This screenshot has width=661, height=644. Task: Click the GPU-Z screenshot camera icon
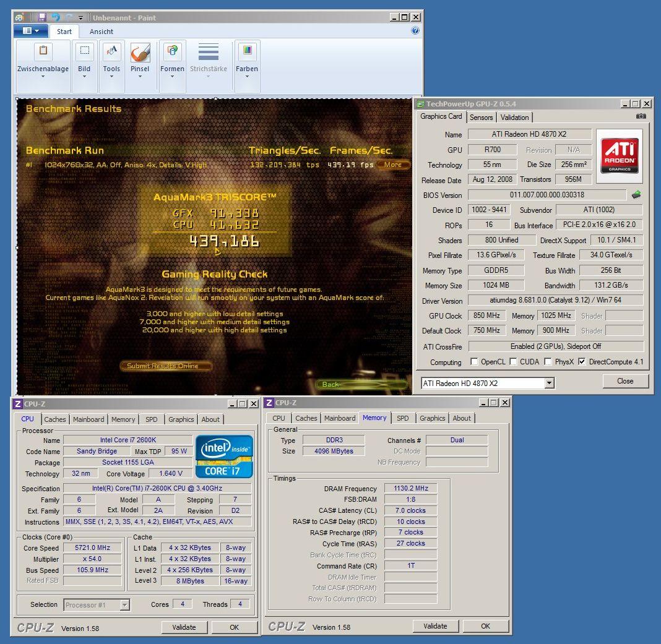click(641, 116)
